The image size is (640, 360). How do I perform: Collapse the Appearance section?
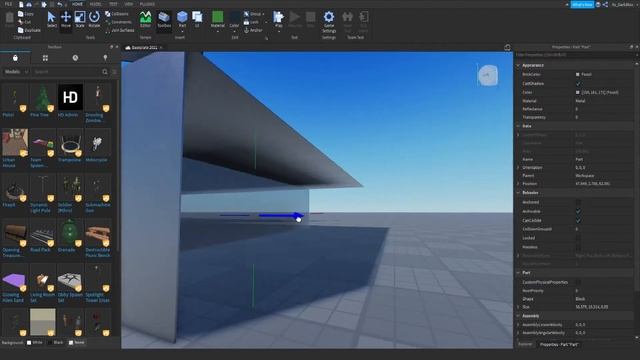pos(518,65)
